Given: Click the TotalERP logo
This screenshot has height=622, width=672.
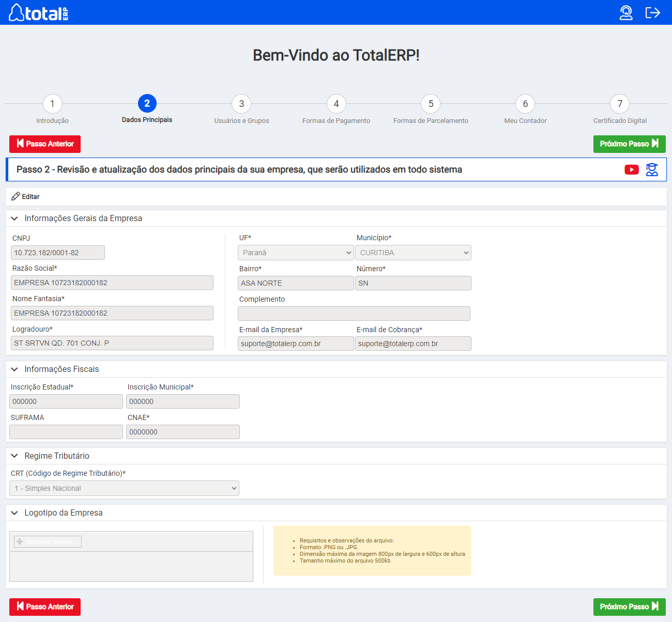Looking at the screenshot, I should pos(39,13).
